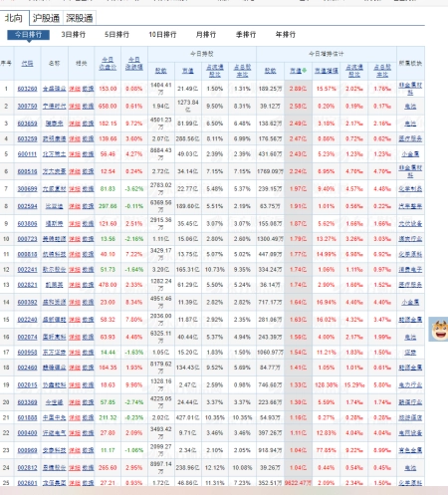Select the 5日排行 ranking tab

[116, 35]
